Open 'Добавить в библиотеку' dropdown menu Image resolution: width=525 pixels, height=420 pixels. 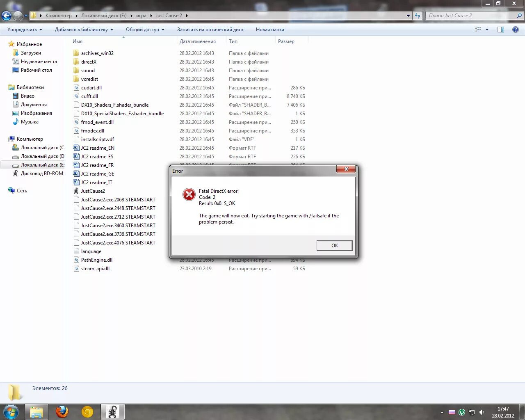pyautogui.click(x=84, y=30)
